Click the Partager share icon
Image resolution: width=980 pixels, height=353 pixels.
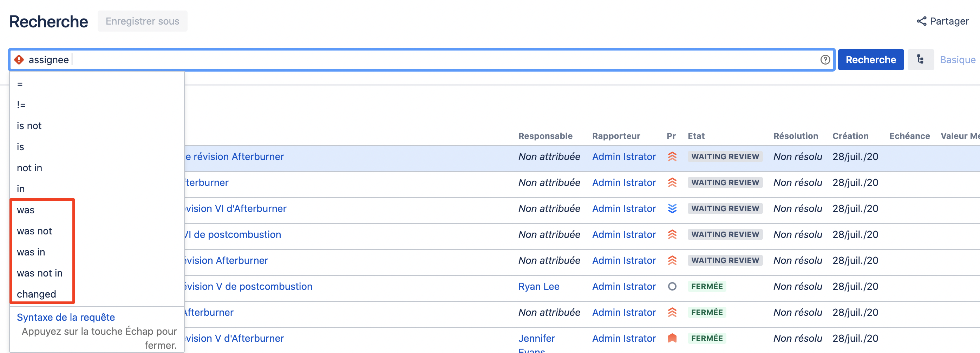coord(921,21)
